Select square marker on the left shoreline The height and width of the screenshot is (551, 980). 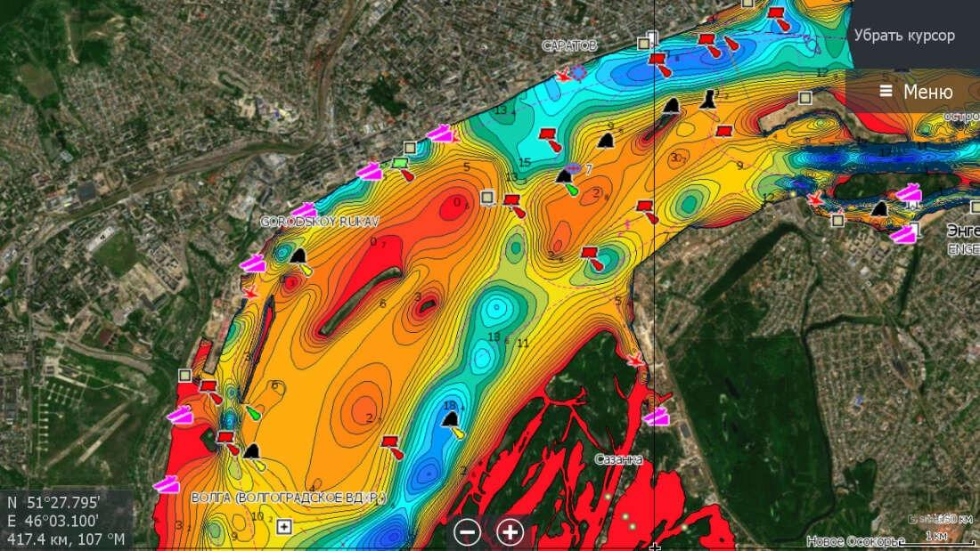click(x=184, y=376)
